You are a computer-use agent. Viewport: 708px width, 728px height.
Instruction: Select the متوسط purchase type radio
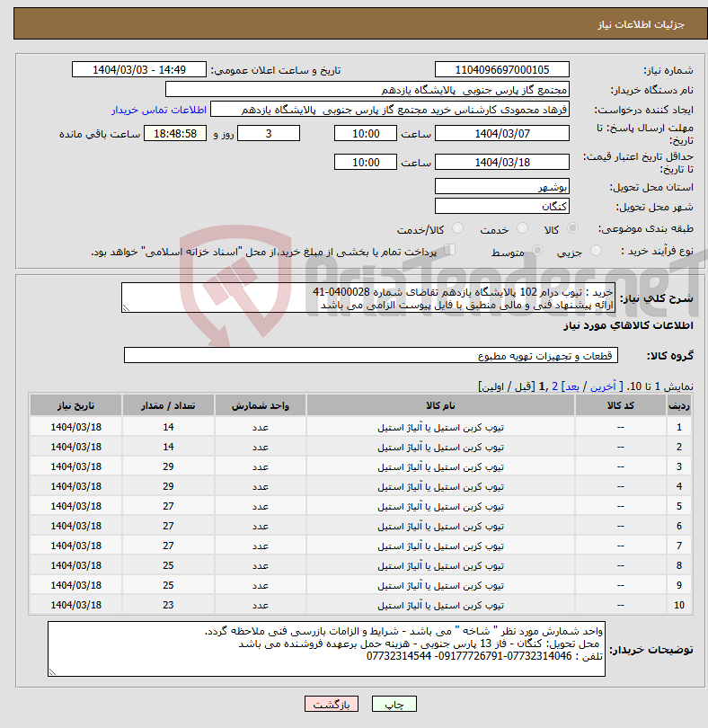coord(537,251)
